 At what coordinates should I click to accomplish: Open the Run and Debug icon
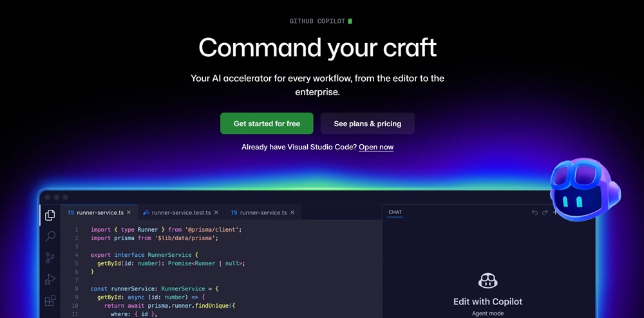click(50, 279)
